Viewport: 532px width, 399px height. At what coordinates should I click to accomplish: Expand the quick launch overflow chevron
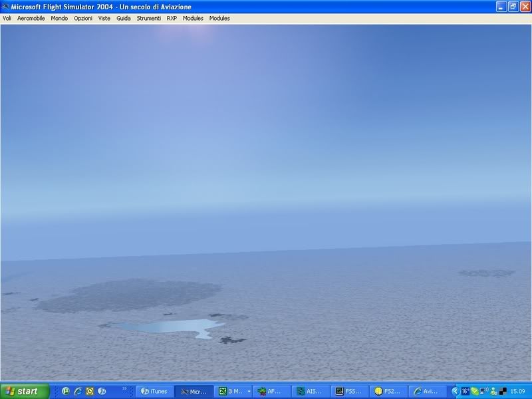124,388
